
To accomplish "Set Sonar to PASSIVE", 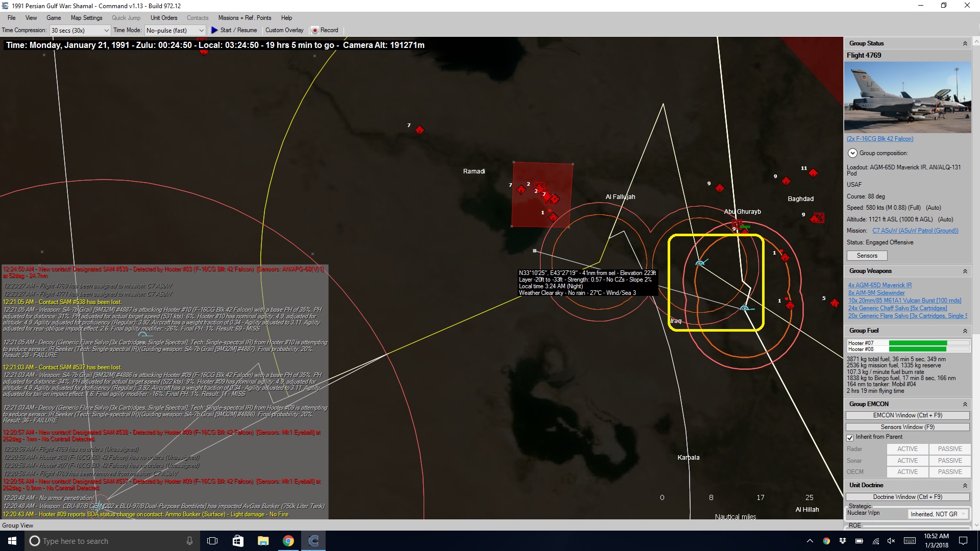I will pos(949,461).
